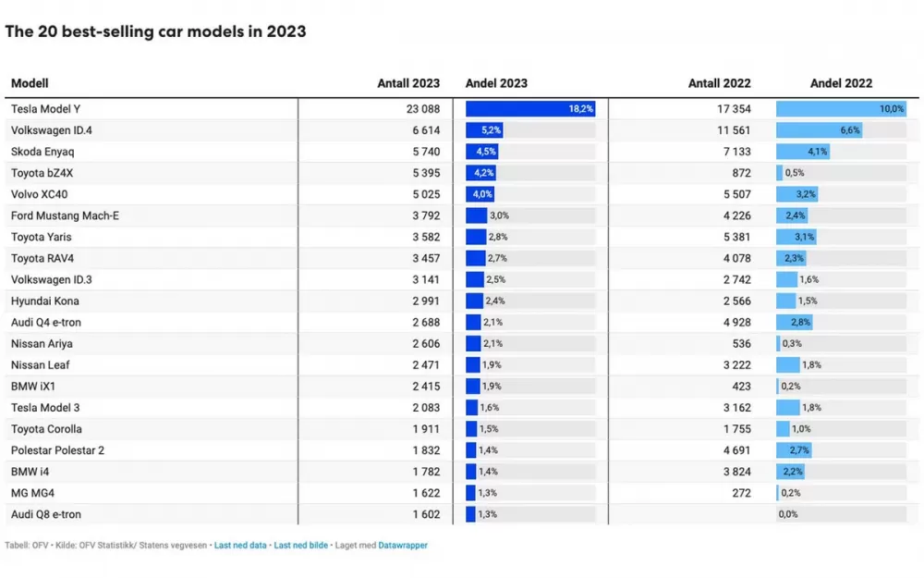Click the 'Toyota Corolla' model name
This screenshot has height=578, width=924.
(46, 429)
